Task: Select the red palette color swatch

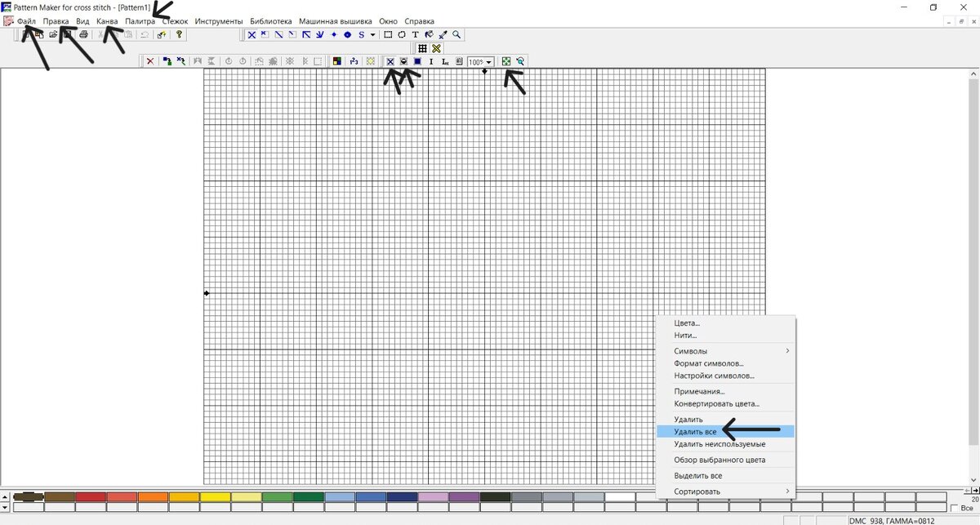Action: tap(91, 496)
